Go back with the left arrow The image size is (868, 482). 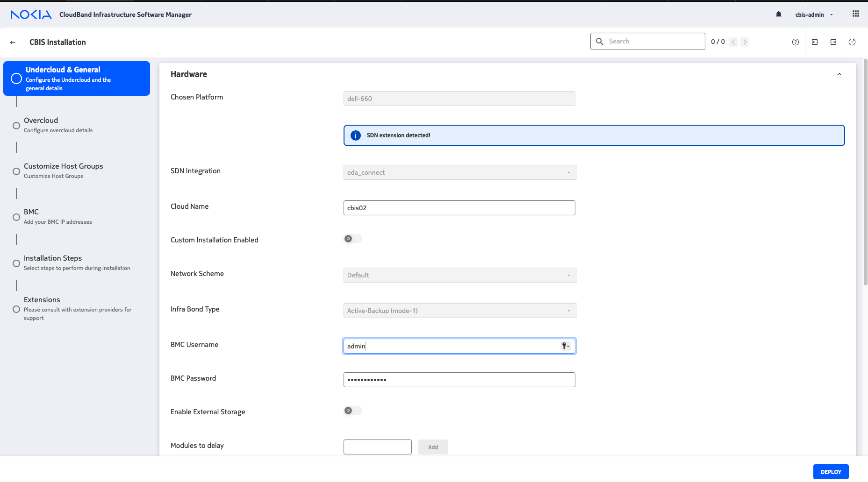coord(13,42)
